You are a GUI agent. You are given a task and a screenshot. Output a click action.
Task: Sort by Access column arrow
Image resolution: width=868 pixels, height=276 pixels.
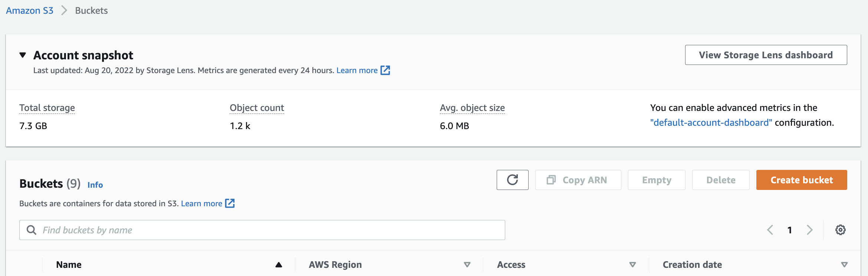632,264
